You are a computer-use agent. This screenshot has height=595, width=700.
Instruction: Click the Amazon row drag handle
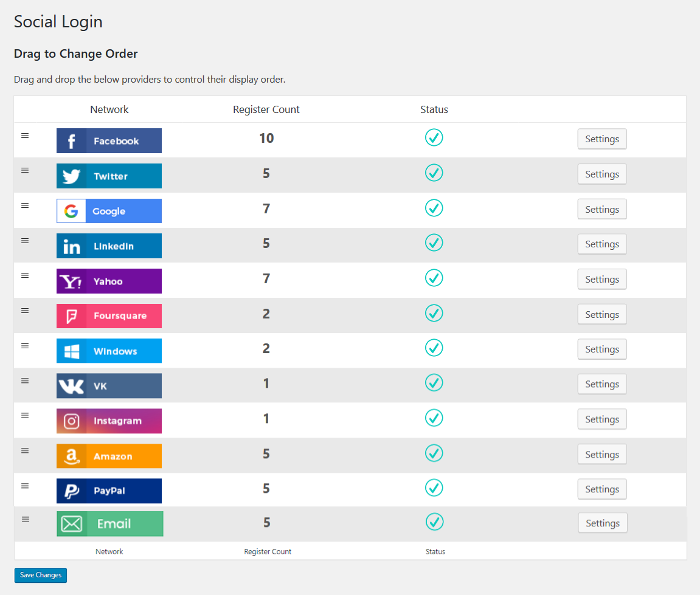tap(25, 450)
